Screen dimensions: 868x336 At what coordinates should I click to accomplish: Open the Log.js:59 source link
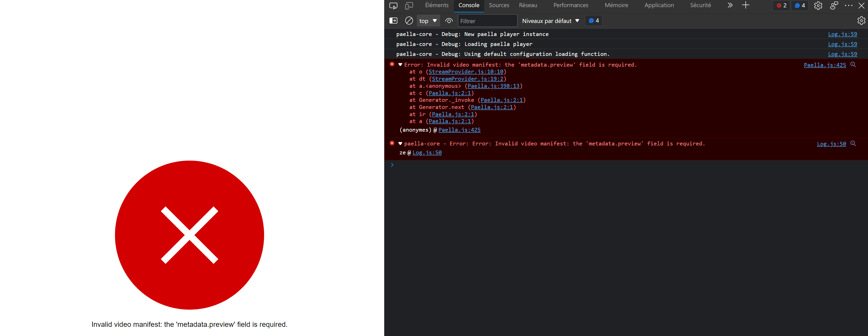pos(842,34)
